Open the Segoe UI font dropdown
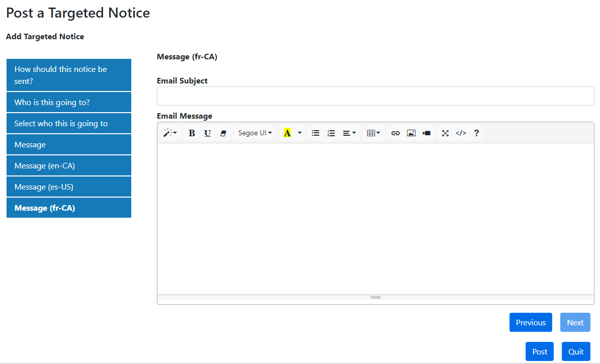 (255, 133)
